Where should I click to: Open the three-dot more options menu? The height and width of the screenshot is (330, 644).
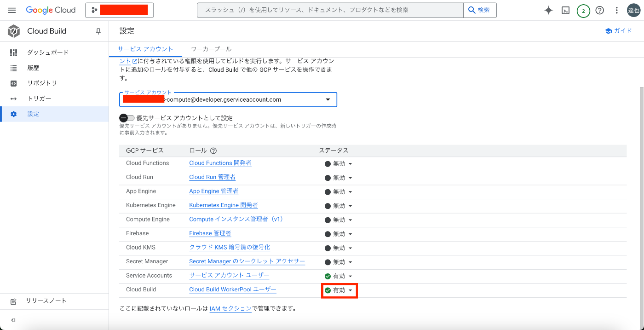(x=617, y=11)
